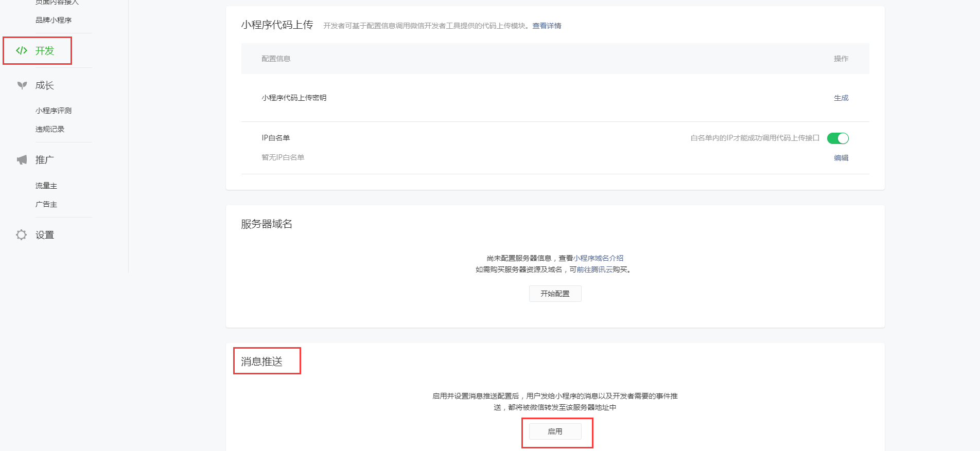
Task: Click the 开发 code brackets icon
Action: 22,50
